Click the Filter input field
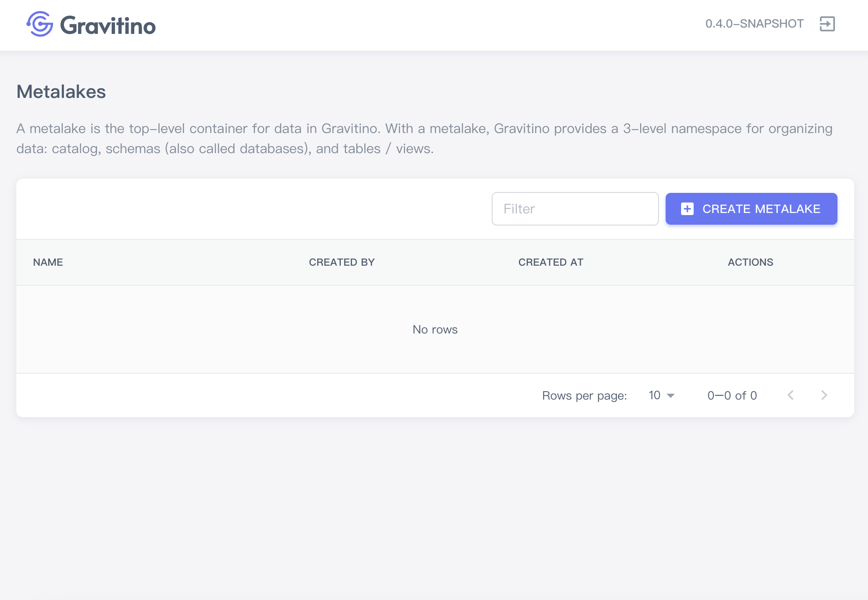This screenshot has width=868, height=600. 574,209
